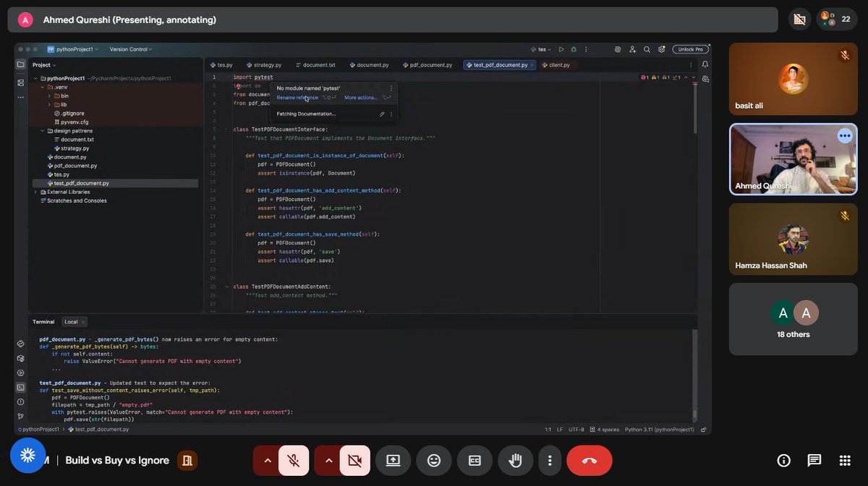This screenshot has height=486, width=868.
Task: Expand External Libraries node
Action: (35, 192)
